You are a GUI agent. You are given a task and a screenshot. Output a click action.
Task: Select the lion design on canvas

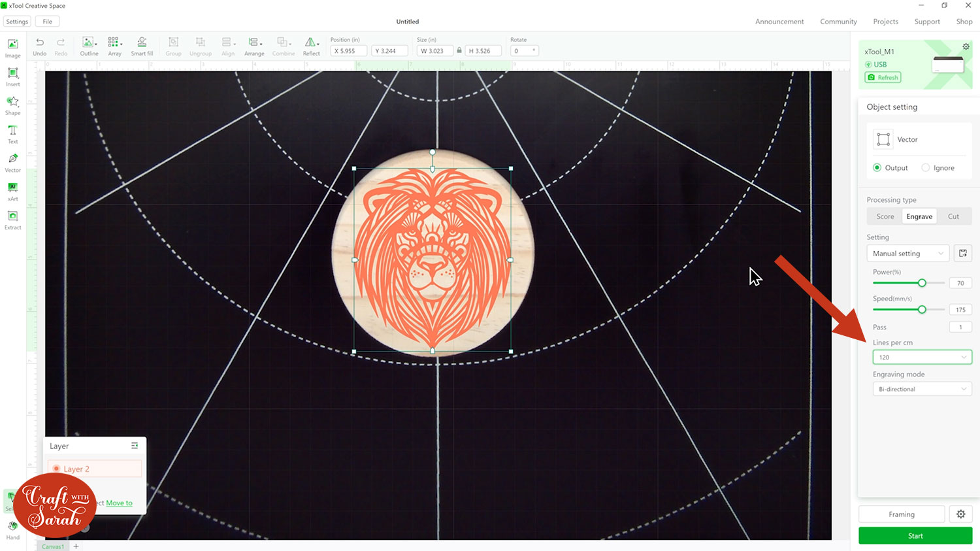pyautogui.click(x=433, y=260)
